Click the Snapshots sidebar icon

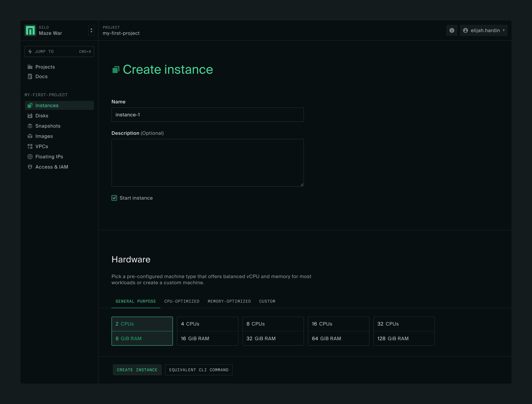click(x=30, y=126)
